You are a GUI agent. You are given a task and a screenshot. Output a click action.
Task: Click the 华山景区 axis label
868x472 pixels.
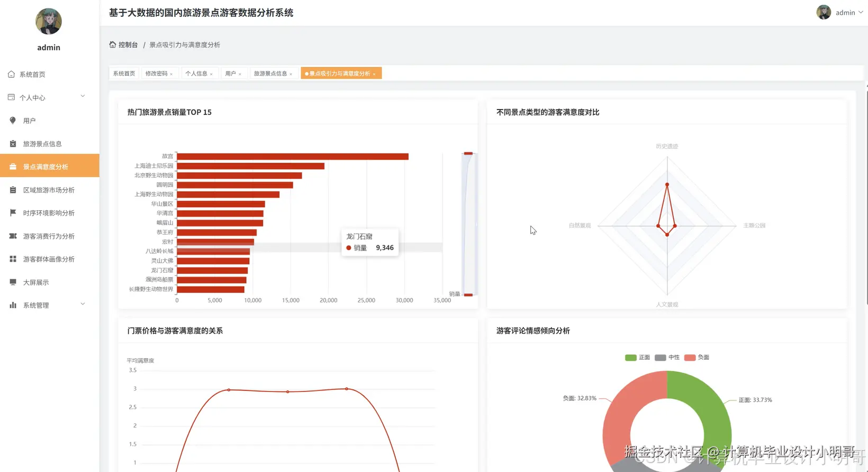click(x=162, y=204)
